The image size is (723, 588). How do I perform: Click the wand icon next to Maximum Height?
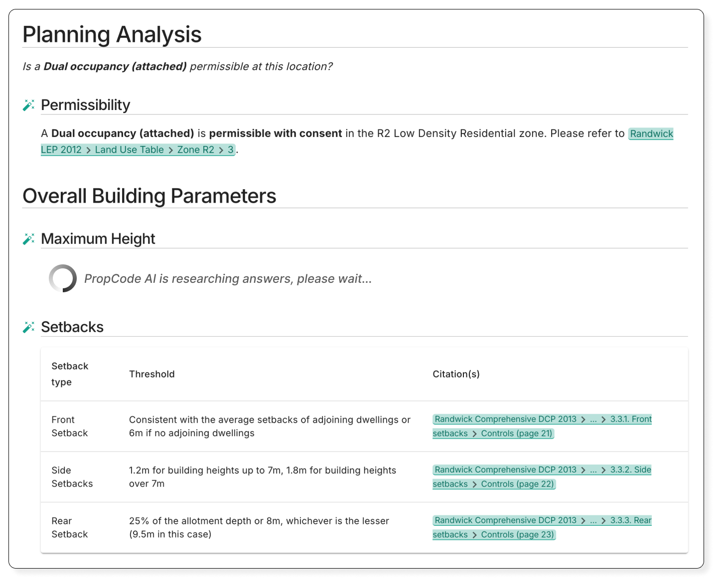(29, 239)
